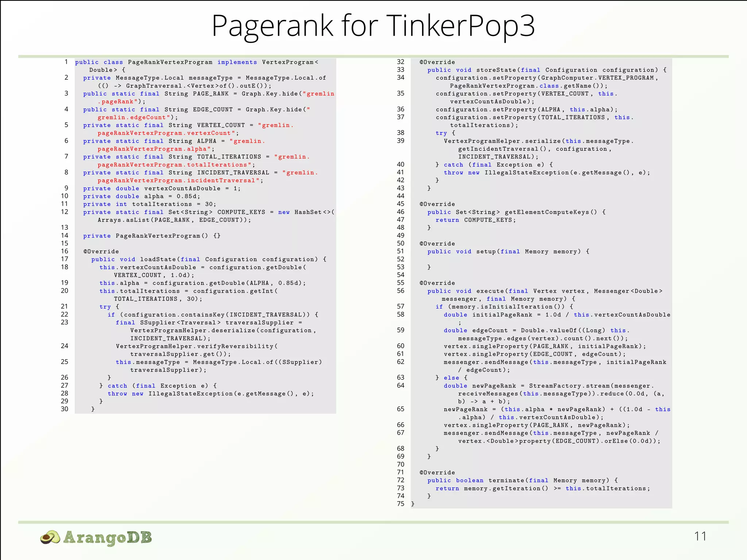This screenshot has height=560, width=747.
Task: Select the PageRankVertexProgram class declaration text
Action: 197,66
